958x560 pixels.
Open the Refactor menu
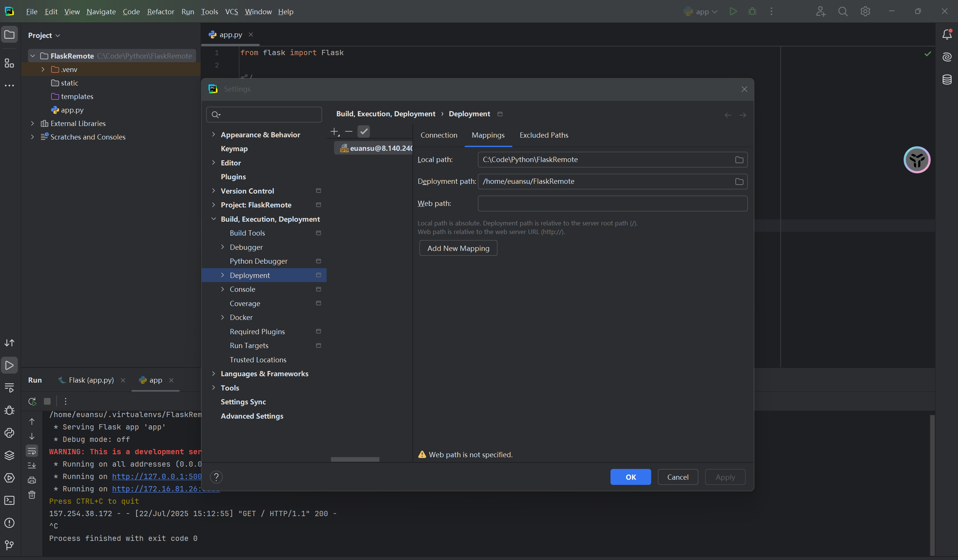coord(160,11)
